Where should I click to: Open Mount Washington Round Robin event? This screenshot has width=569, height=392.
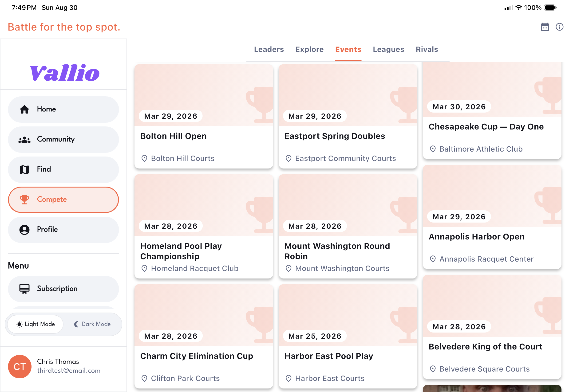click(348, 226)
